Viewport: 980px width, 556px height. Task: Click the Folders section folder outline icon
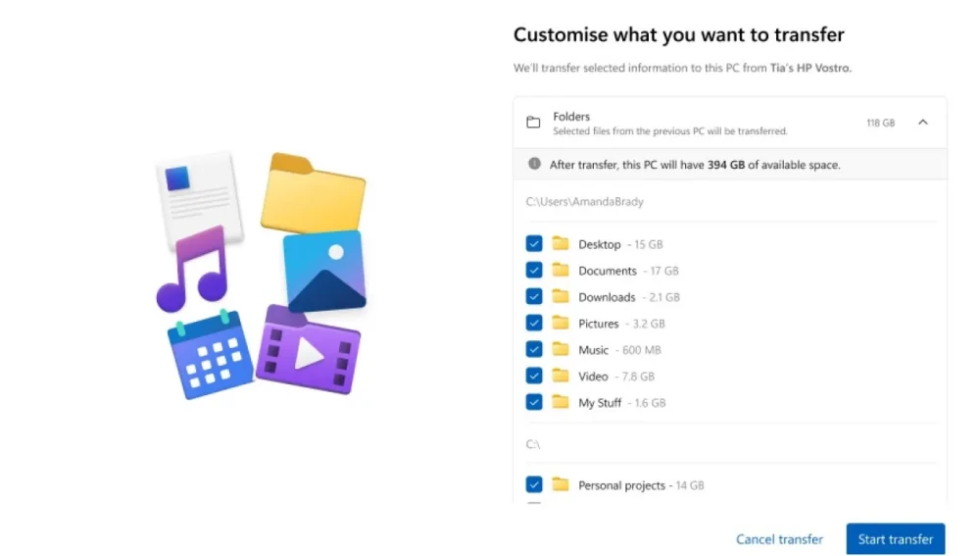point(533,123)
